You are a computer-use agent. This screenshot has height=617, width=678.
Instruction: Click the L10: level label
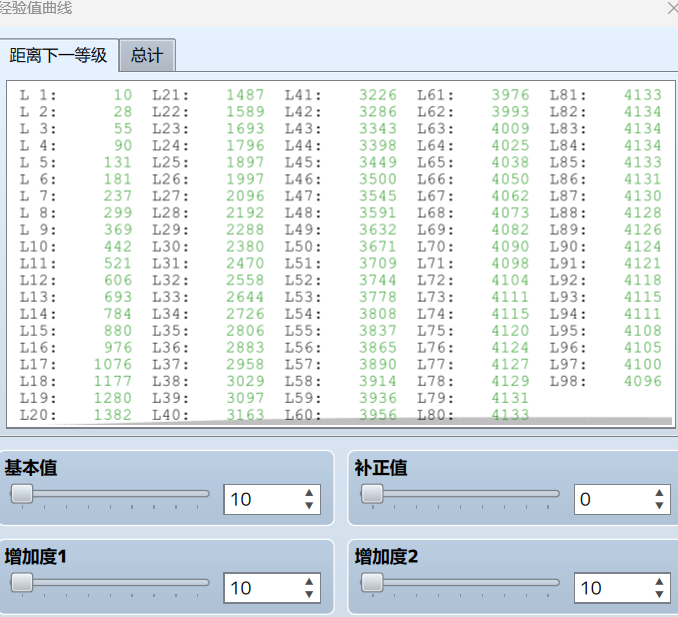pos(38,246)
